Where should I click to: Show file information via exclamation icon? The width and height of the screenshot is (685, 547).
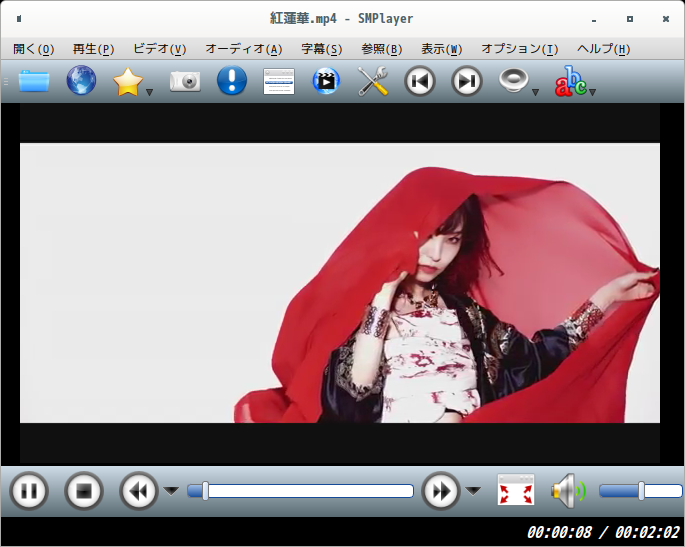pos(232,80)
